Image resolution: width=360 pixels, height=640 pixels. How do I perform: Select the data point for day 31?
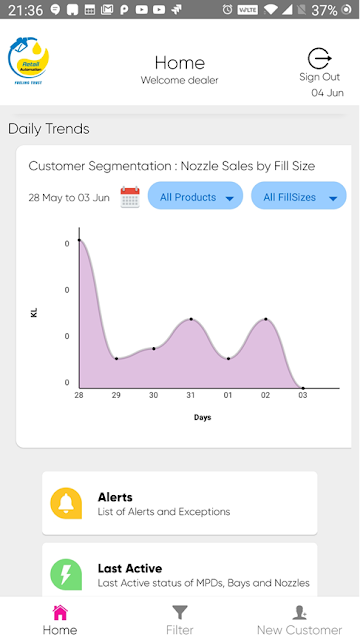[x=191, y=319]
